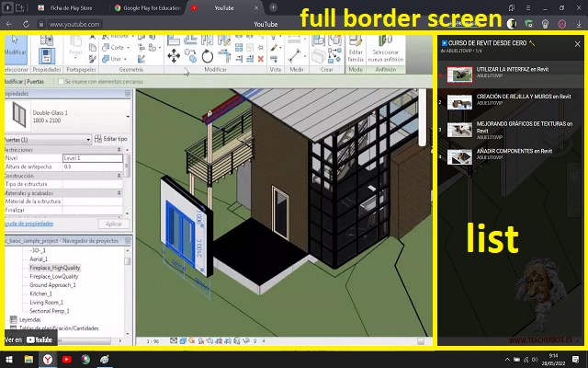Click the Copy tool next to Mover

tap(190, 56)
